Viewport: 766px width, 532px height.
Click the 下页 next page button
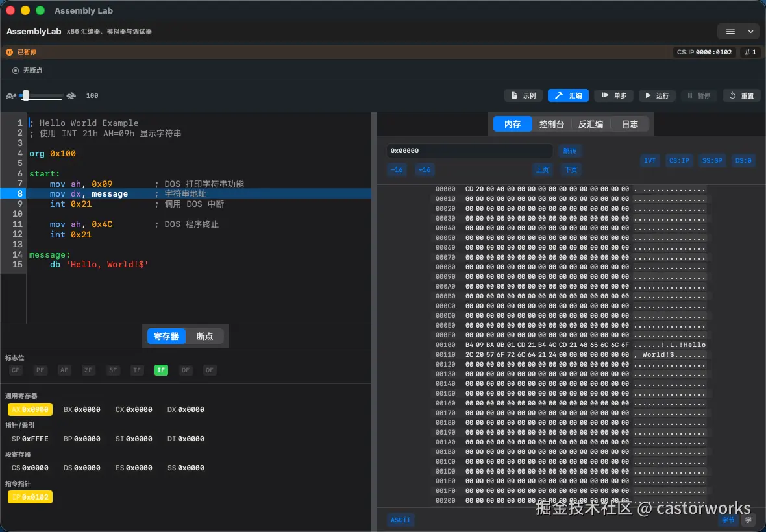(571, 170)
